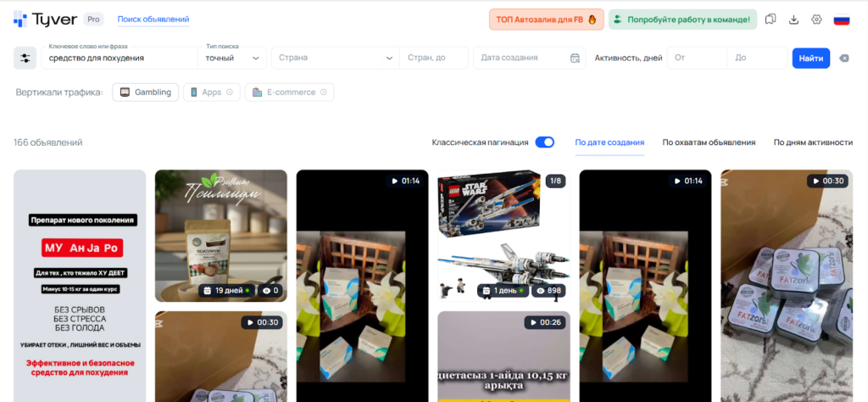
Task: Sort by ad reach
Action: (x=709, y=142)
